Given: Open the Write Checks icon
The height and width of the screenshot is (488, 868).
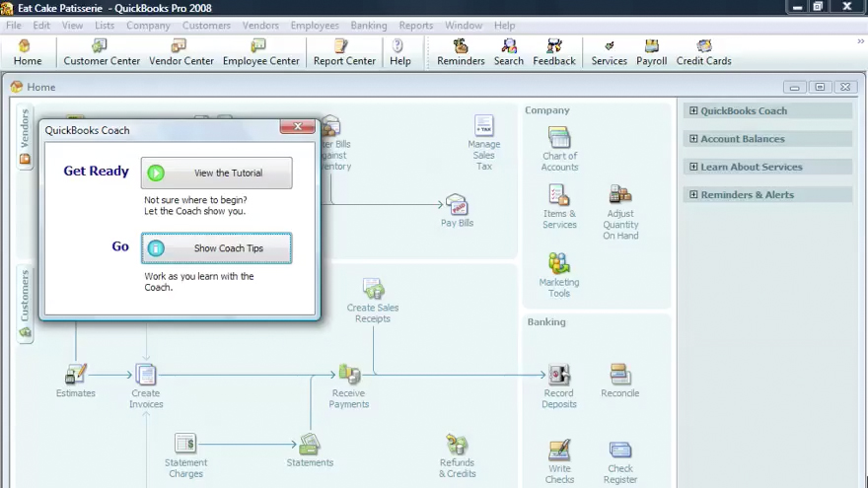Looking at the screenshot, I should [559, 461].
